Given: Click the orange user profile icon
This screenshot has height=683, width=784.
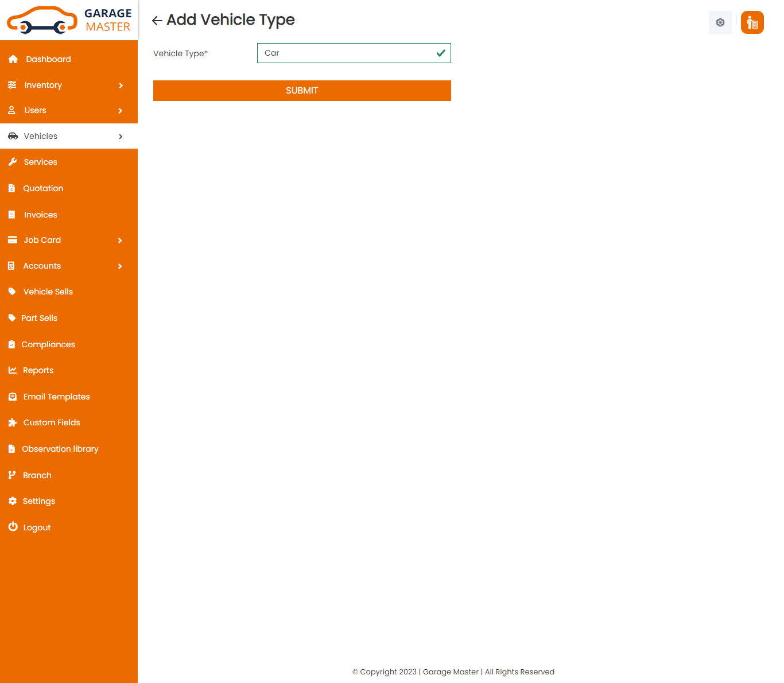Looking at the screenshot, I should (752, 22).
